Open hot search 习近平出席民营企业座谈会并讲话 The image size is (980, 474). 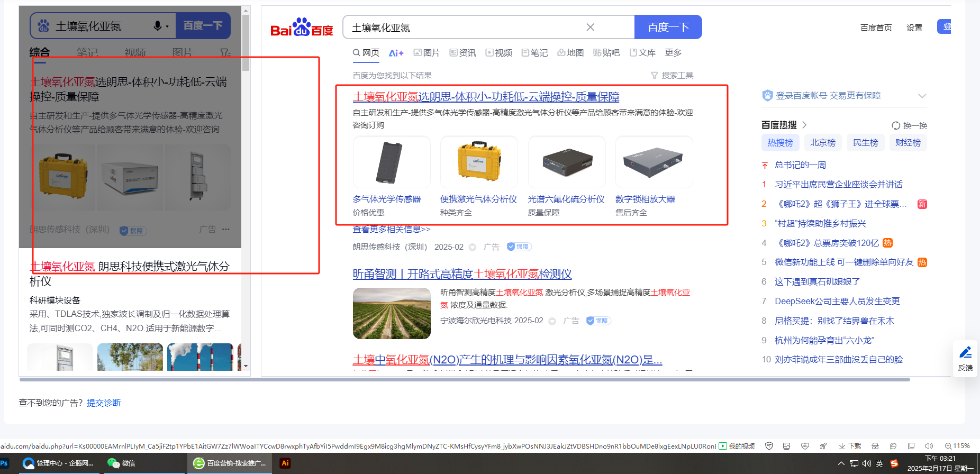[x=839, y=185]
